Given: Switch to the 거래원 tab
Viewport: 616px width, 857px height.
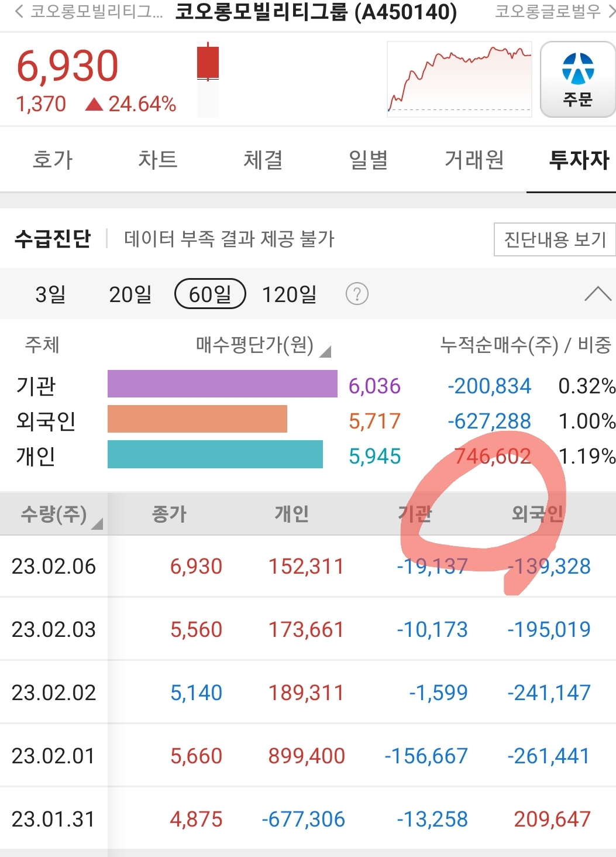Looking at the screenshot, I should coord(474,160).
